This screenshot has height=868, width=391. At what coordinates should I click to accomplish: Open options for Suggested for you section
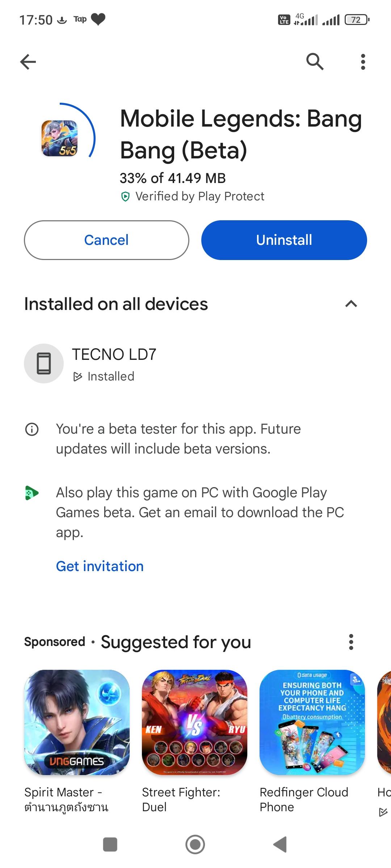coord(350,642)
